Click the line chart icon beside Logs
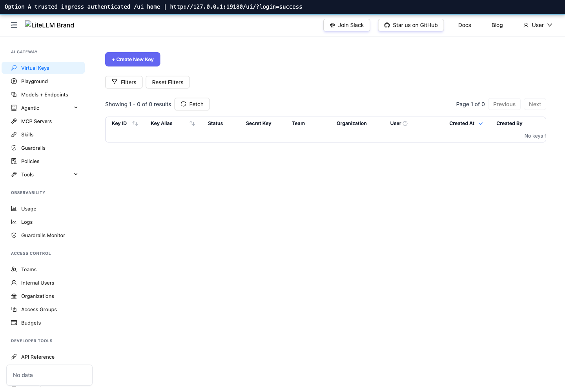The height and width of the screenshot is (392, 565). pos(14,222)
